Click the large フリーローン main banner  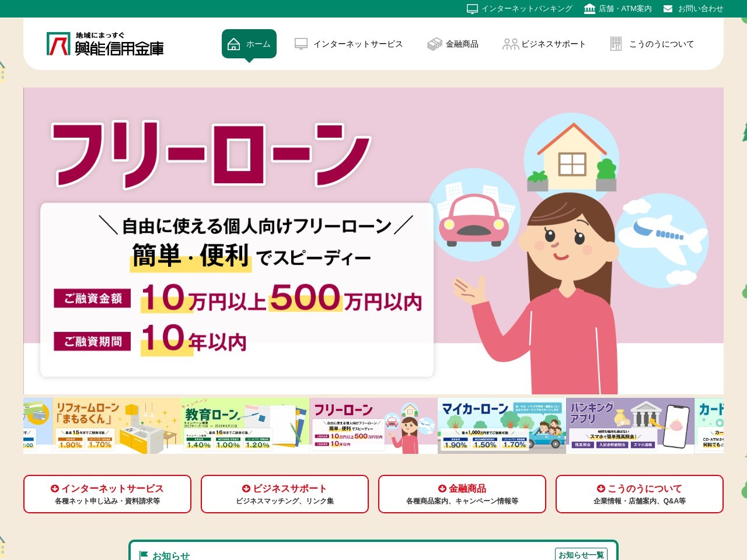pos(373,241)
